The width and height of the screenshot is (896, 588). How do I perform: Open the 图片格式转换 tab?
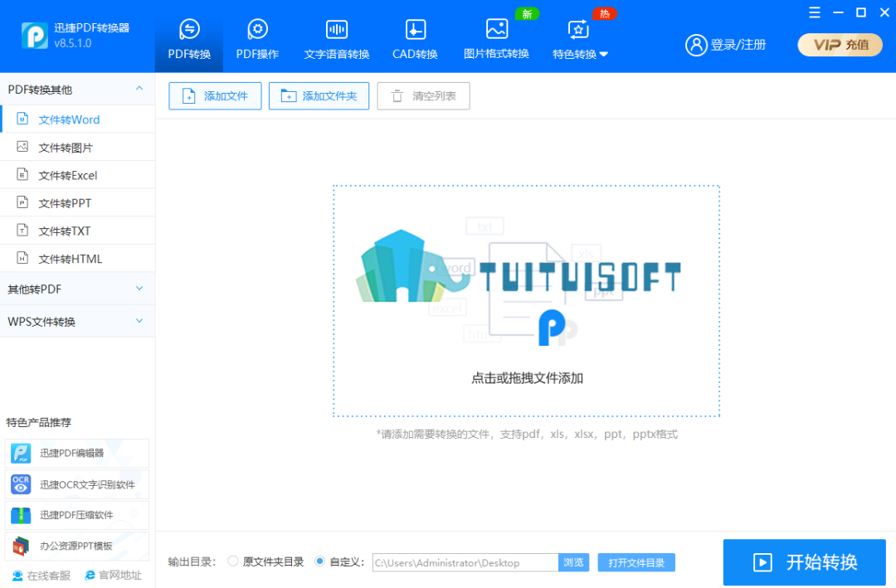click(496, 38)
